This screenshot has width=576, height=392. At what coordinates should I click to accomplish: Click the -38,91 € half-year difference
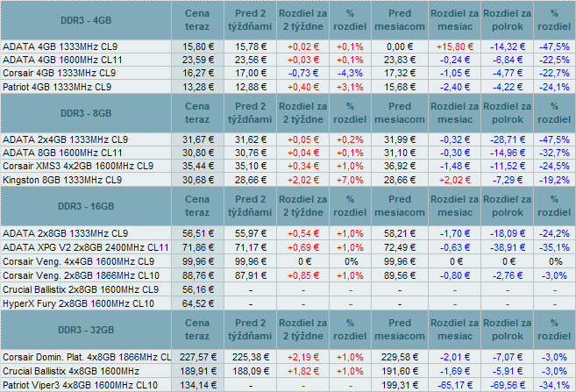pyautogui.click(x=508, y=247)
